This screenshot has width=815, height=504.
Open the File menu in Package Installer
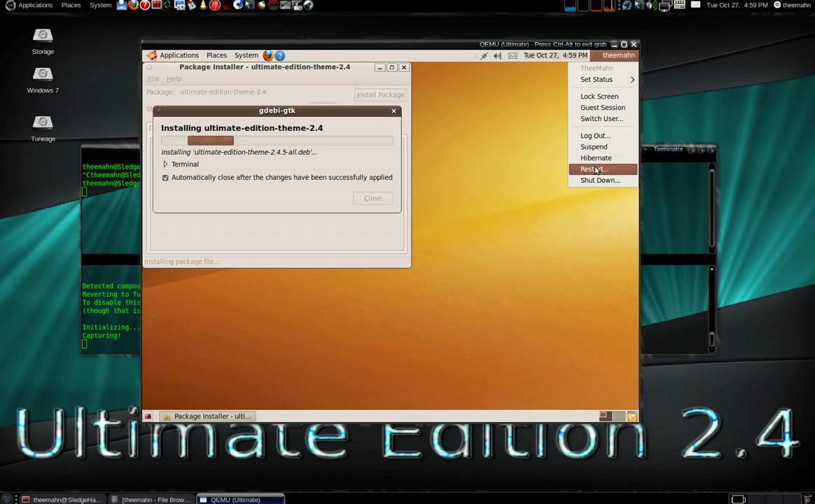153,79
